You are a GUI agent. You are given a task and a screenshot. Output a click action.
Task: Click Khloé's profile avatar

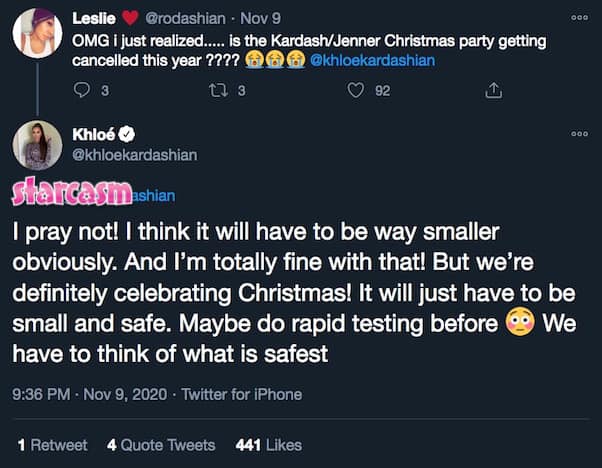[38, 149]
